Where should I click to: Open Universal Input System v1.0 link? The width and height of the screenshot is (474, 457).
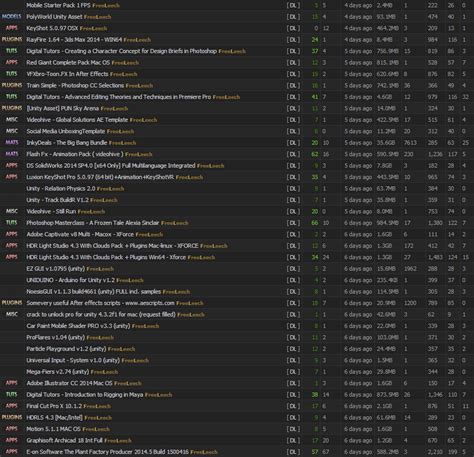coord(73,360)
